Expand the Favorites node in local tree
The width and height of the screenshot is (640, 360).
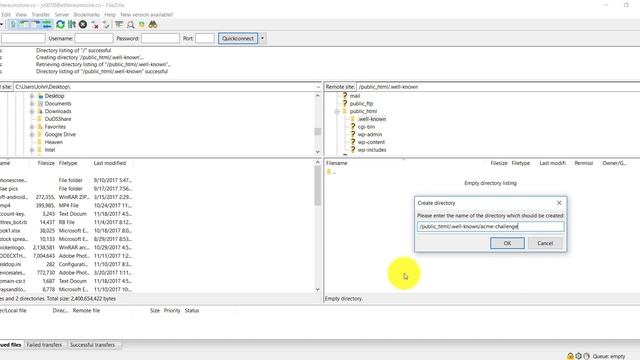tap(32, 127)
